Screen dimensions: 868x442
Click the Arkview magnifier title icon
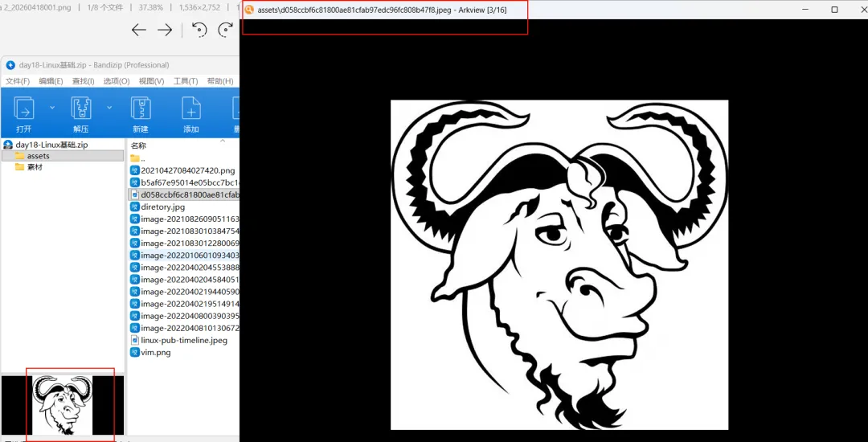point(249,10)
